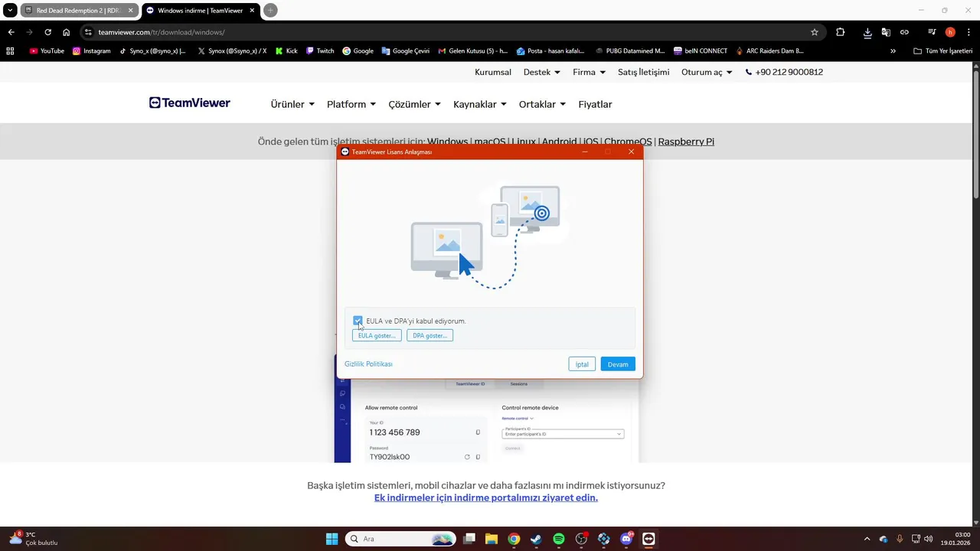Show hidden system tray icons
This screenshot has height=551, width=980.
tap(867, 539)
